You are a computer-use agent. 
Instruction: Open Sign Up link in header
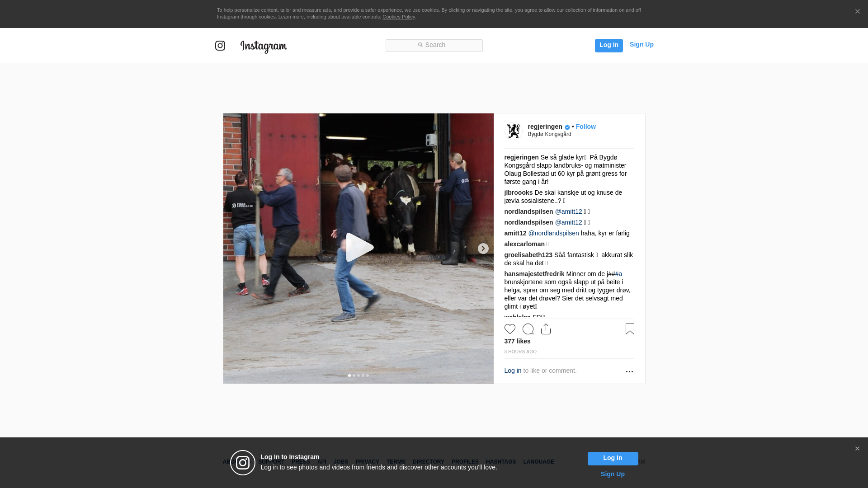click(x=641, y=44)
